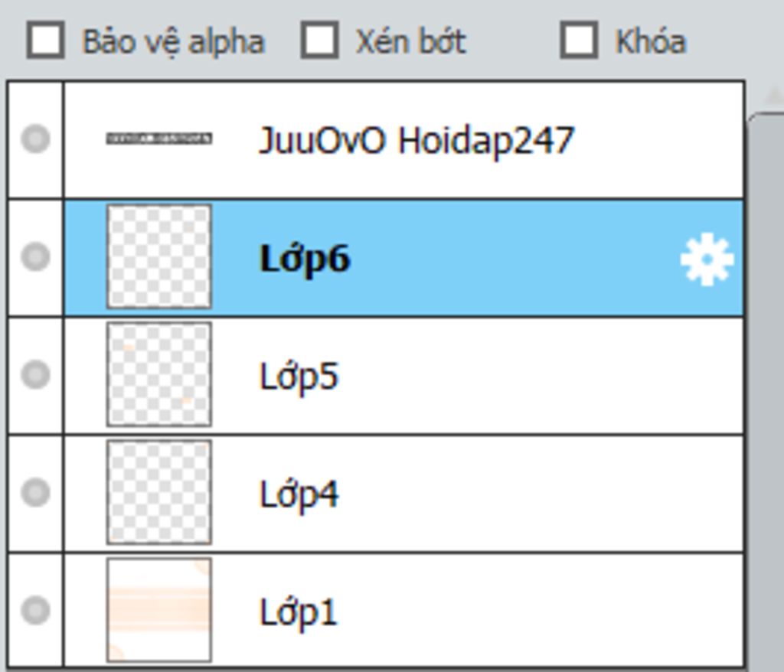The width and height of the screenshot is (784, 672).
Task: Open settings gear for Lớp6 layer
Action: click(x=707, y=259)
